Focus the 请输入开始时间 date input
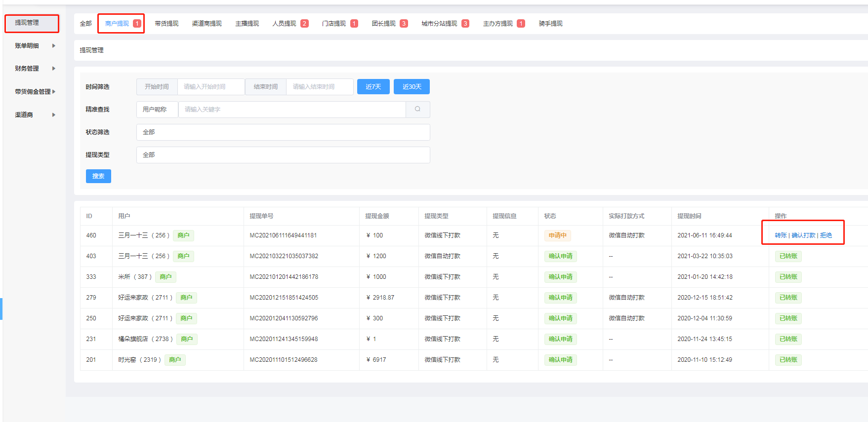The width and height of the screenshot is (868, 422). pyautogui.click(x=211, y=86)
